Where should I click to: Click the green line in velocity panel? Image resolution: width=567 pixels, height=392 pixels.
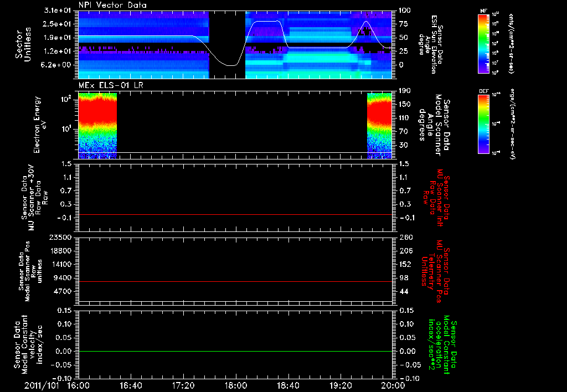pyautogui.click(x=235, y=351)
